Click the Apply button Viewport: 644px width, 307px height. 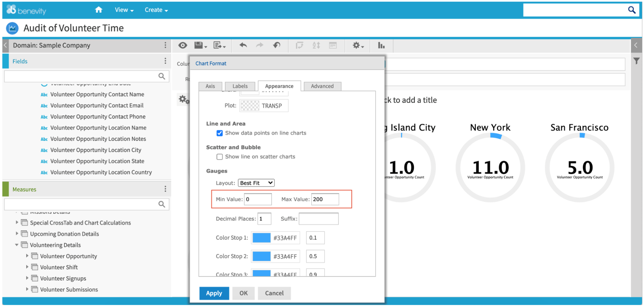[x=214, y=293]
